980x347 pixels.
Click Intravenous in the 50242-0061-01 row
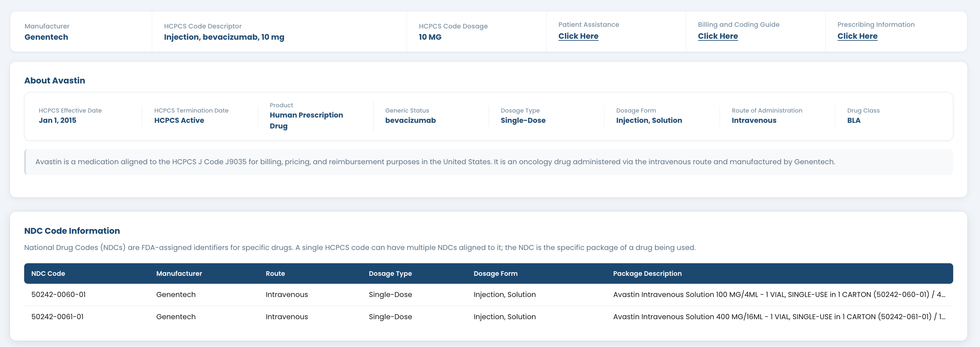[287, 317]
